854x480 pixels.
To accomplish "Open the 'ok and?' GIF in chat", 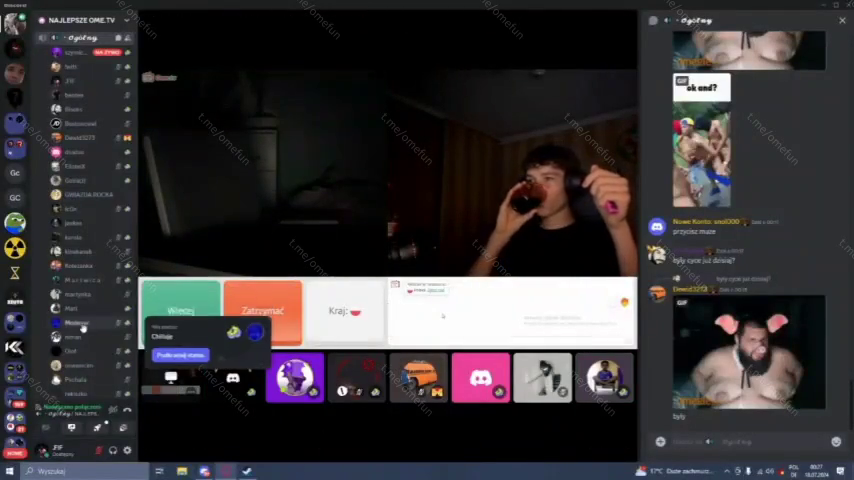I will point(702,141).
